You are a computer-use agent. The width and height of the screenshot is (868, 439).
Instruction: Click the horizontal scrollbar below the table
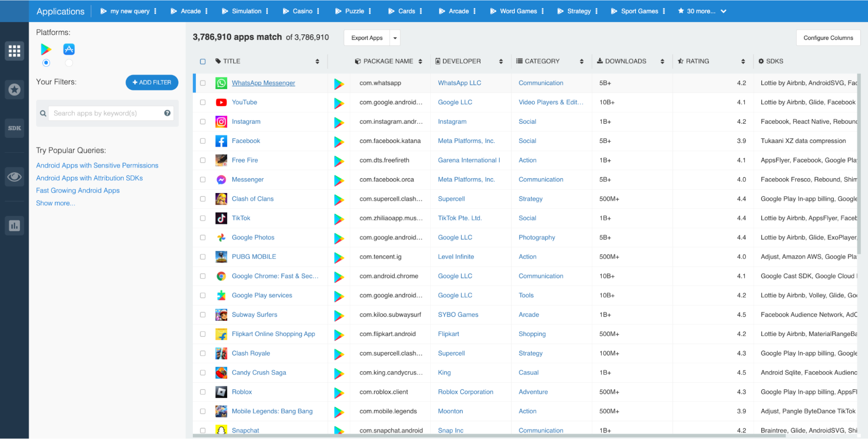pyautogui.click(x=489, y=436)
